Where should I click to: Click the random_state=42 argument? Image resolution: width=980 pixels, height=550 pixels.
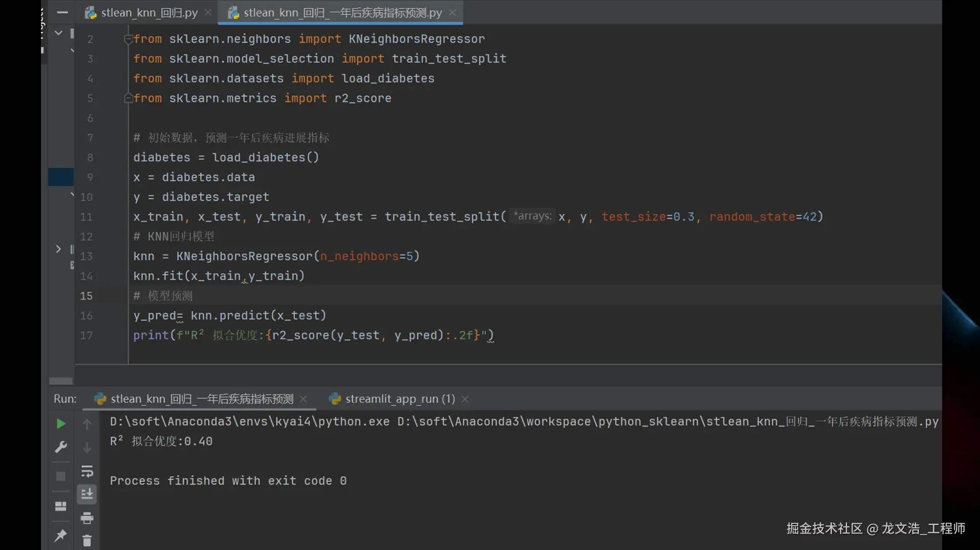pyautogui.click(x=763, y=217)
